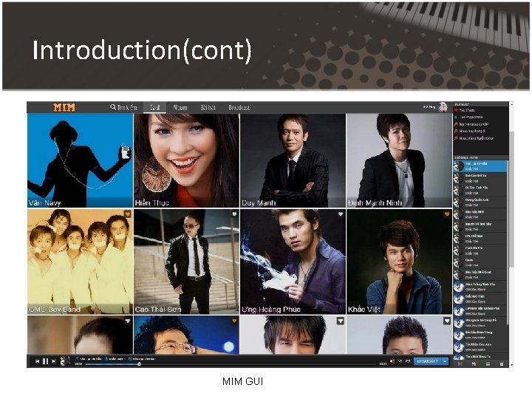The height and width of the screenshot is (399, 532).
Task: Click the GMC Boy Band name label
Action: (x=55, y=310)
